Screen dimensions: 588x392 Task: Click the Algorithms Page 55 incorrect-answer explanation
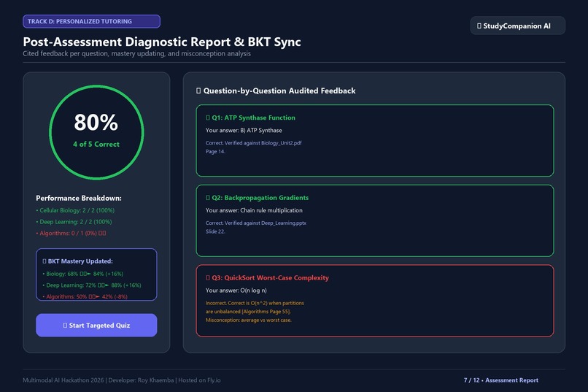tap(255, 307)
